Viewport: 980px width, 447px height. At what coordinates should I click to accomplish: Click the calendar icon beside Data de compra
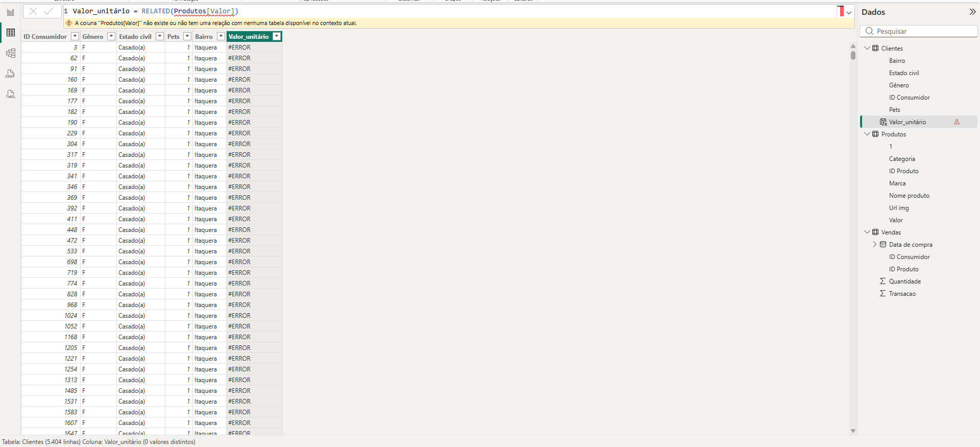883,244
